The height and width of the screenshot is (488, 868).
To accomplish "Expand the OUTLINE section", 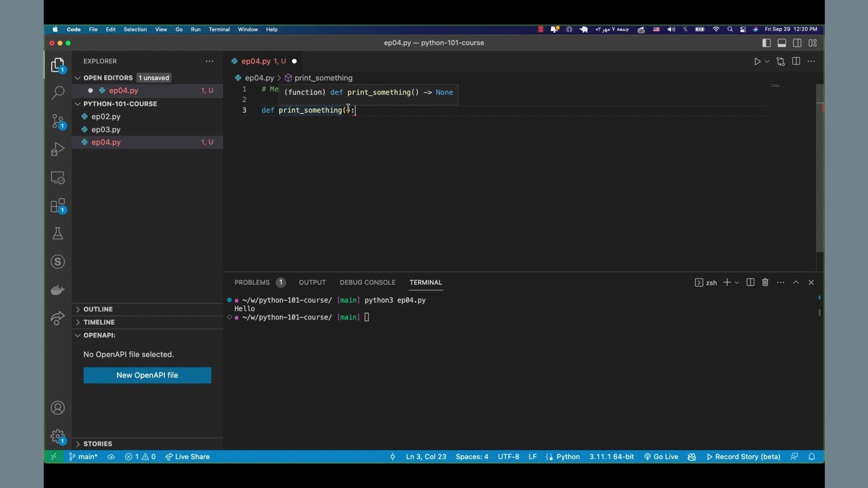I will [98, 309].
